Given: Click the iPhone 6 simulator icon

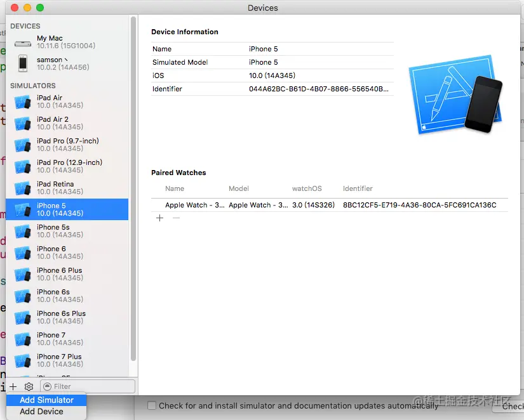Looking at the screenshot, I should pyautogui.click(x=23, y=253).
